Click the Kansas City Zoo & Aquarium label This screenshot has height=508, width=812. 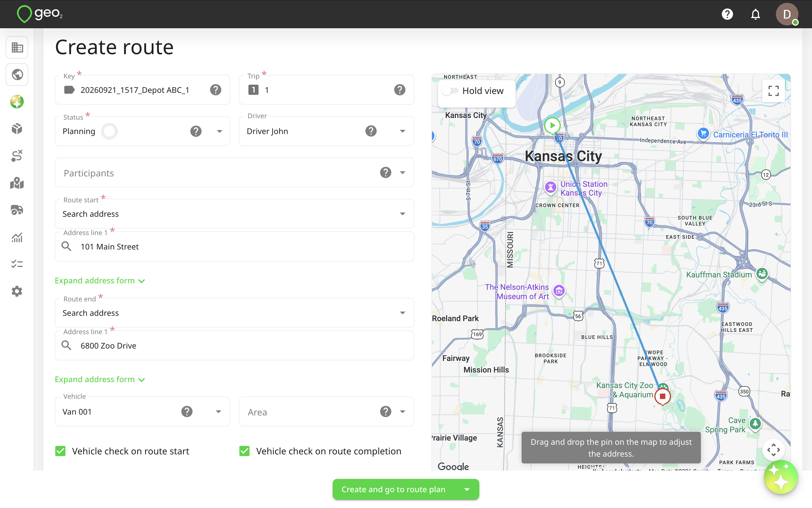[x=625, y=390]
